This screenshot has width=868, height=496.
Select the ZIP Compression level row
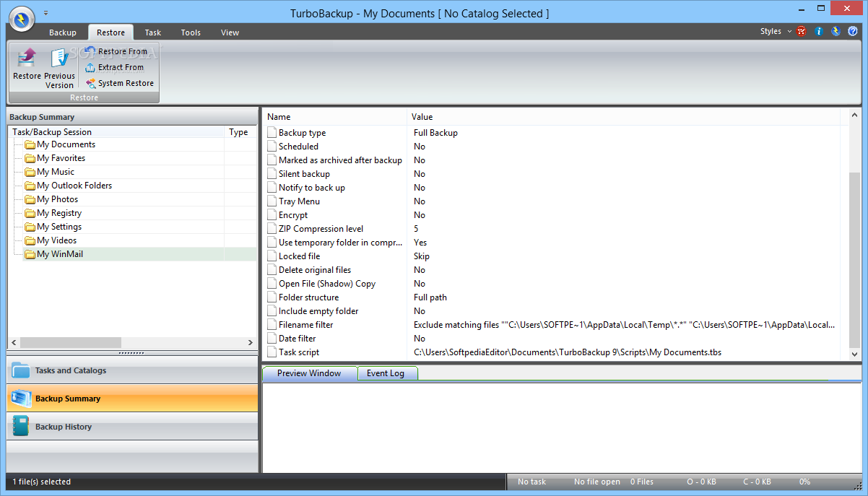point(555,229)
